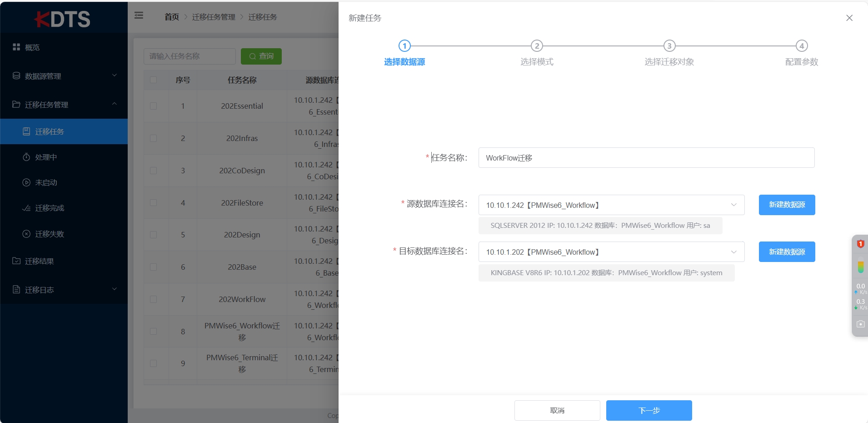This screenshot has height=423, width=868.
Task: Click the 取消 button
Action: point(557,410)
